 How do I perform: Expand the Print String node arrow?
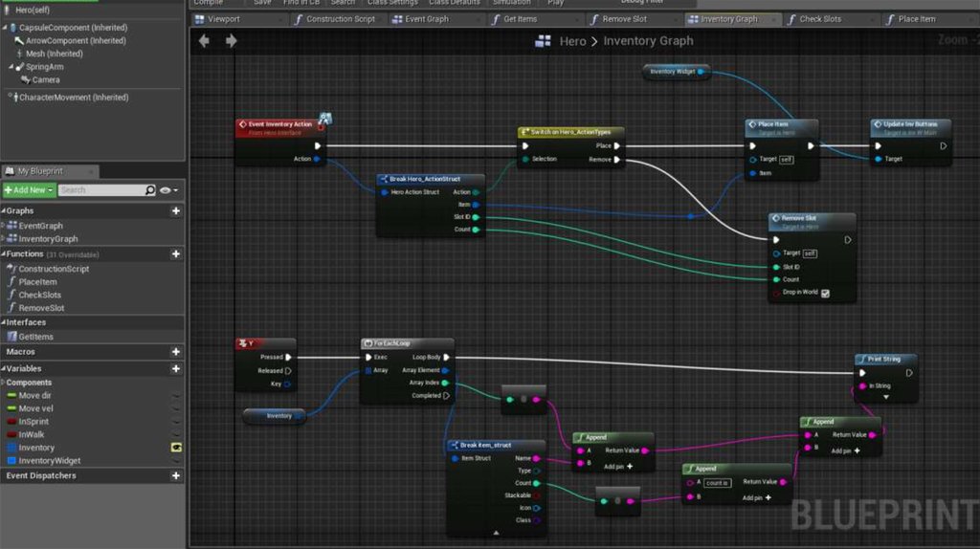[885, 397]
